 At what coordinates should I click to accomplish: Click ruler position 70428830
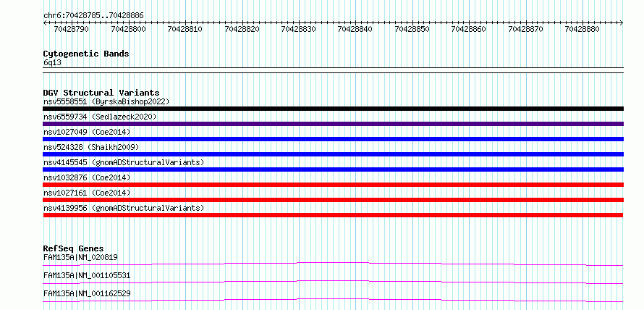[299, 29]
